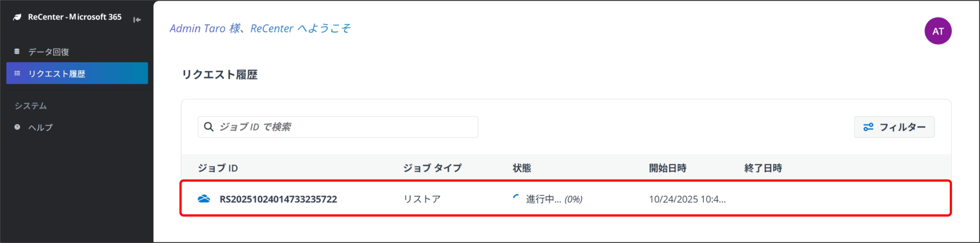This screenshot has height=243, width=980.
Task: Select リクエスト履歴 in the sidebar
Action: point(57,73)
